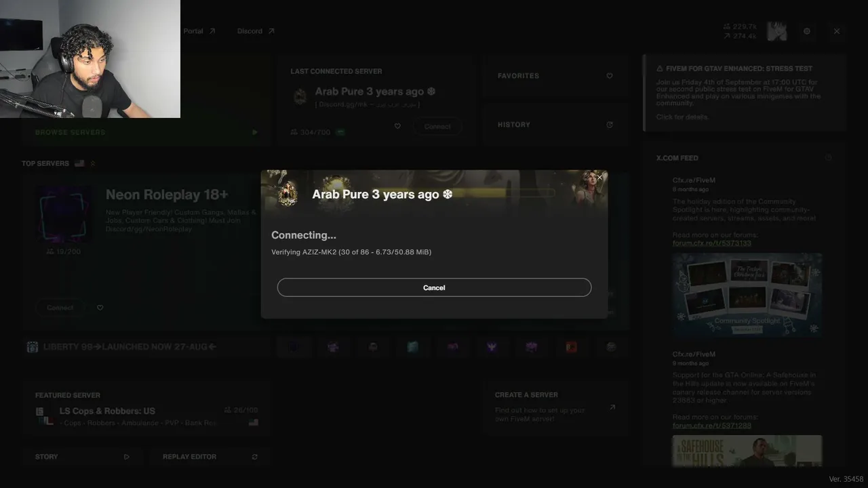
Task: Open the Replay Editor
Action: tap(210, 457)
